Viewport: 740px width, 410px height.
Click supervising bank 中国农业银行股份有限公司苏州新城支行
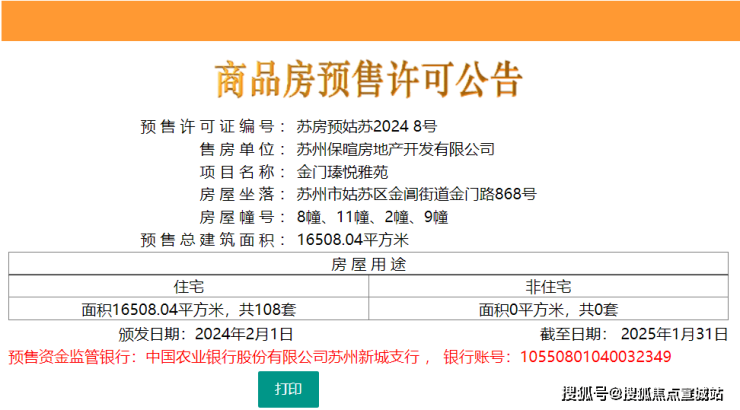(x=283, y=357)
